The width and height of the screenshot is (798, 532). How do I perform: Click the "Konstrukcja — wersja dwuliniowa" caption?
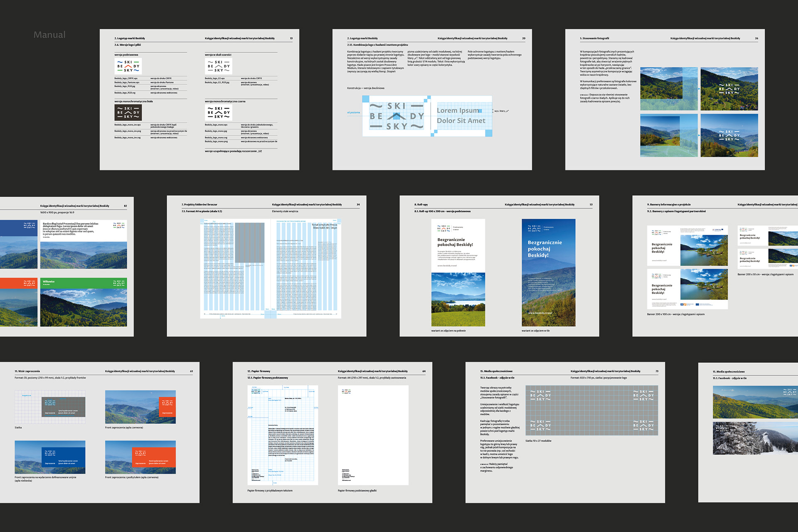pos(366,88)
